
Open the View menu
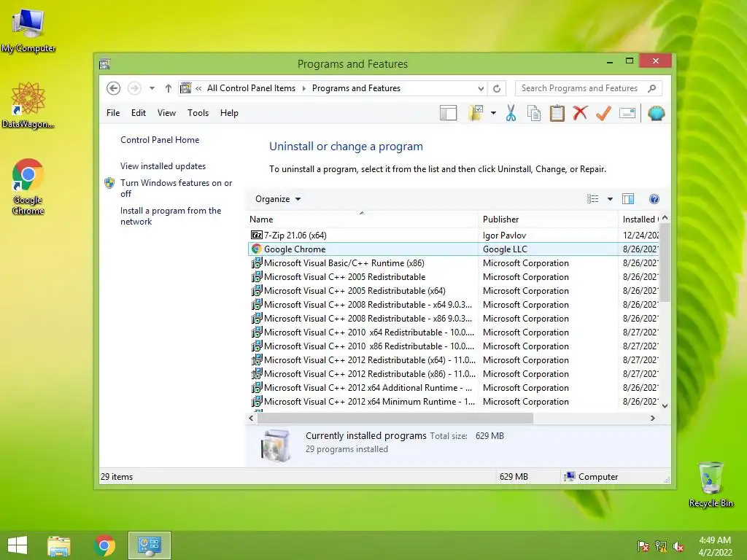click(167, 113)
